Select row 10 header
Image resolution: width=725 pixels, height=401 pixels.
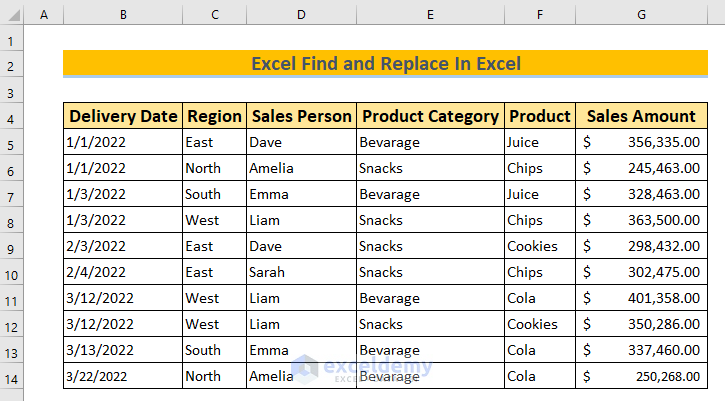click(x=12, y=272)
